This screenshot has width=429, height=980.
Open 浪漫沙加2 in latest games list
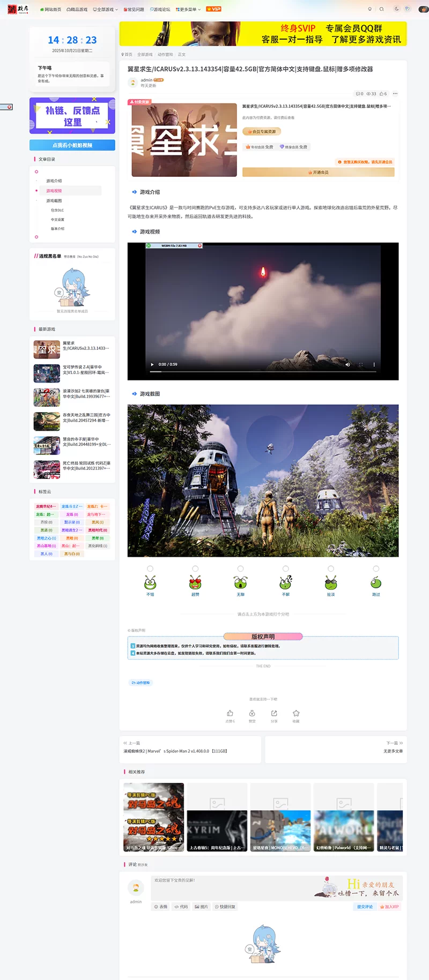pos(72,397)
